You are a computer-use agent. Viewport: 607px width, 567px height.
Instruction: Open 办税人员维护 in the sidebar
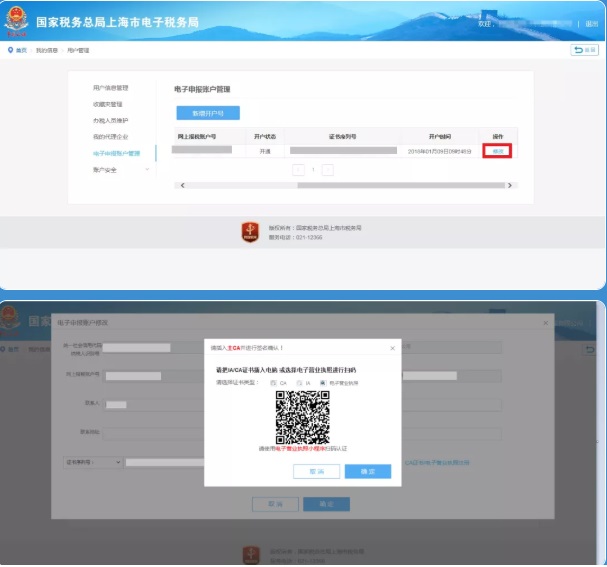109,121
